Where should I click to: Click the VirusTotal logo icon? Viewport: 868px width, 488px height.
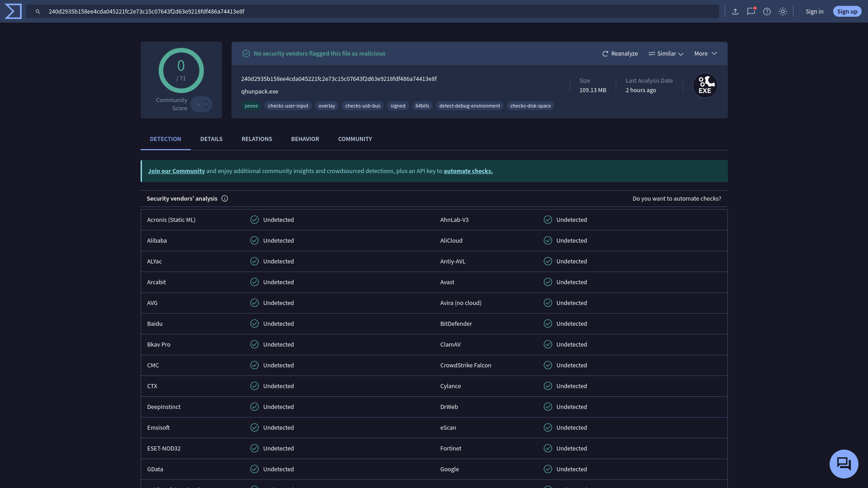pos(13,11)
